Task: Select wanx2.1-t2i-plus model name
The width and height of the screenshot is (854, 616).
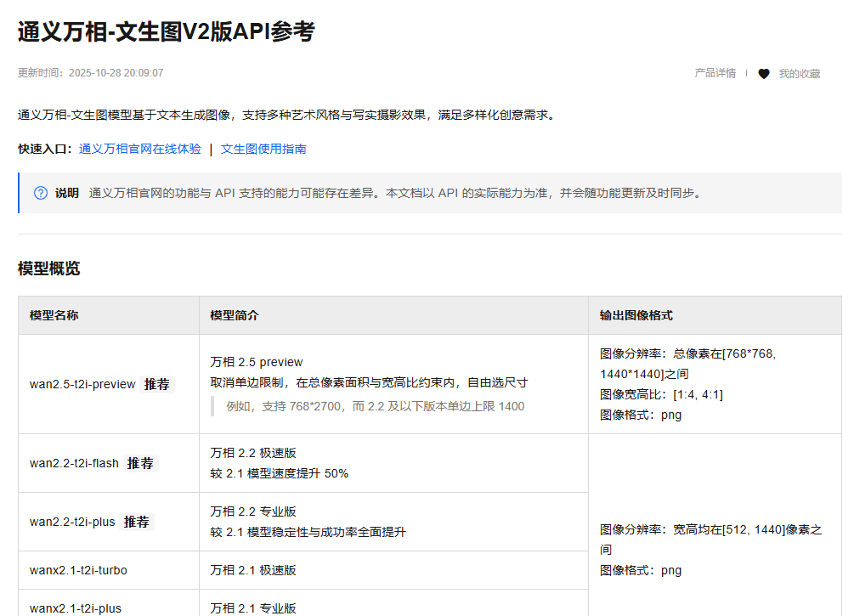Action: point(76,608)
